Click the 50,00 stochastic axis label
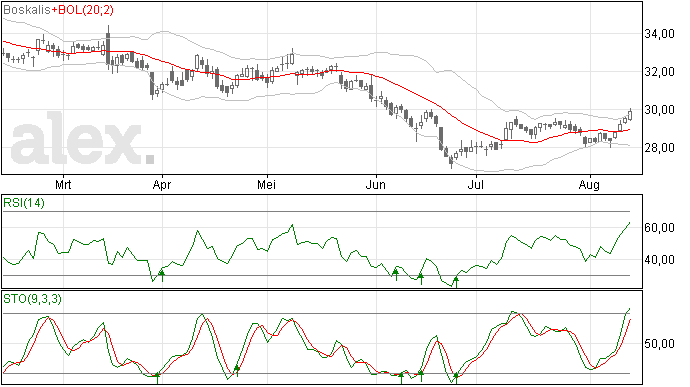This screenshot has width=690, height=387. (x=659, y=344)
